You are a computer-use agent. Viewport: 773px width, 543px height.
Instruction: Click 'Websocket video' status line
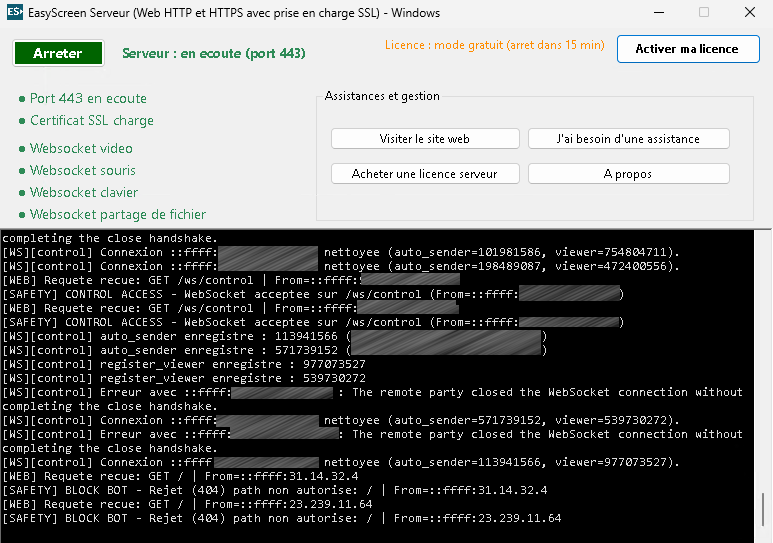coord(76,148)
